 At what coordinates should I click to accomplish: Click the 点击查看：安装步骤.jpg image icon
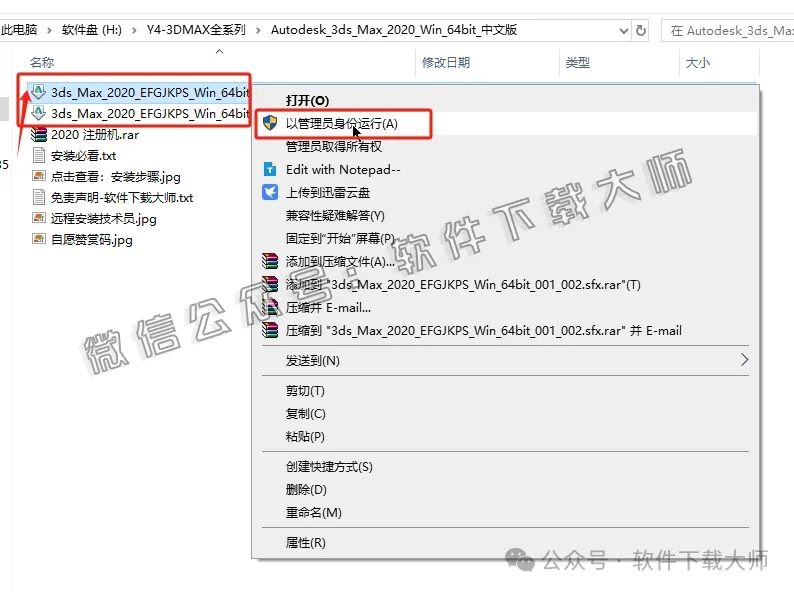[38, 176]
